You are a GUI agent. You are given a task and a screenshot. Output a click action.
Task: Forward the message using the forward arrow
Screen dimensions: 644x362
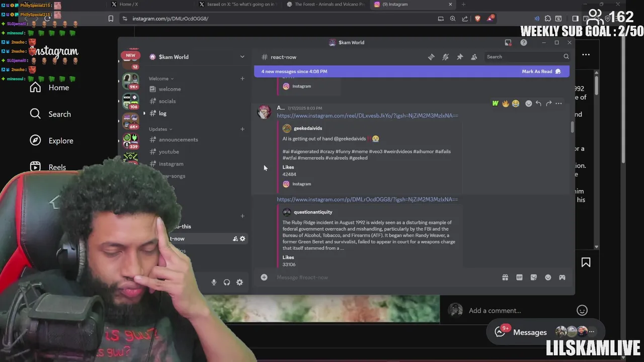pos(548,104)
